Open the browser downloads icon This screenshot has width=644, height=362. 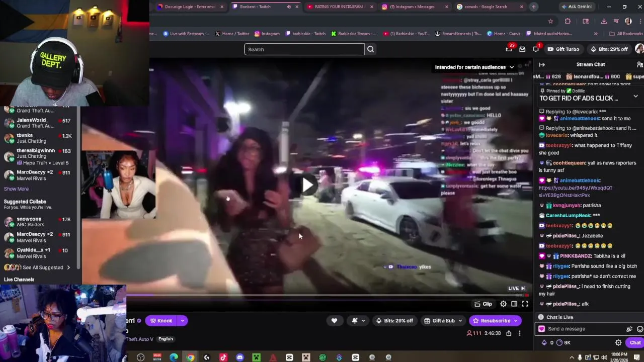pyautogui.click(x=603, y=21)
